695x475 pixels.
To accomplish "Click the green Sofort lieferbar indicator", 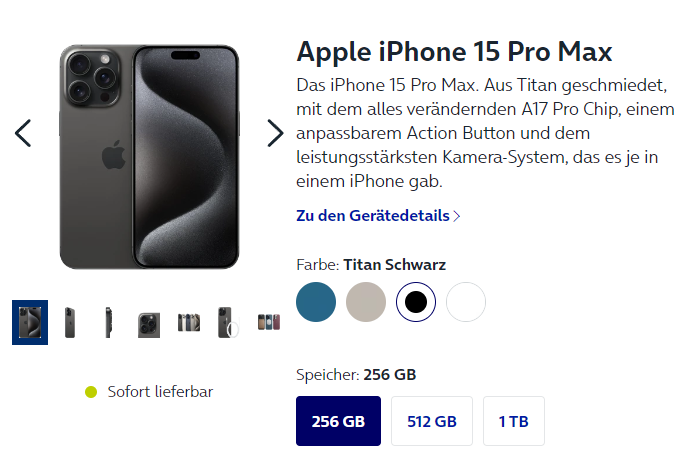I will 91,392.
